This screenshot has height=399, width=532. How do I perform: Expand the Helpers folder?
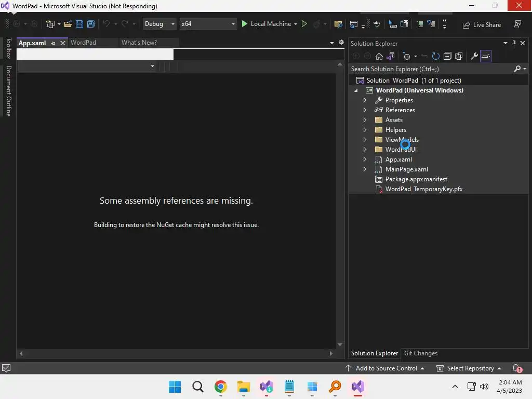pos(365,129)
